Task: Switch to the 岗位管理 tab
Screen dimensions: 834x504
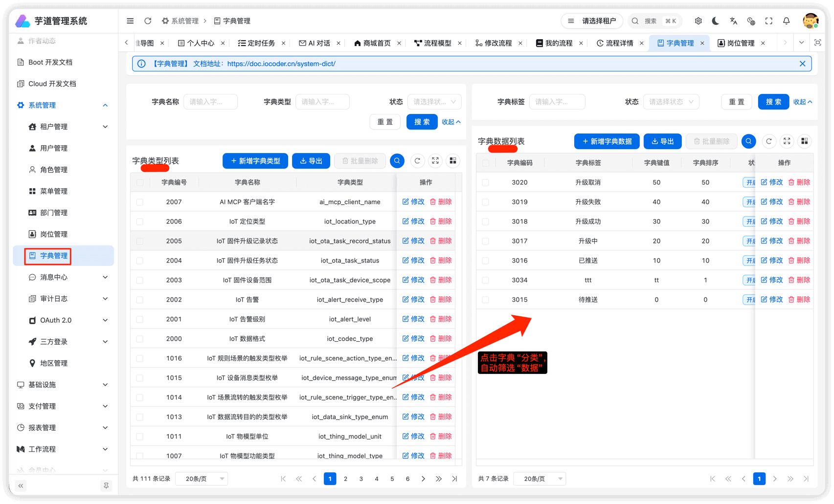Action: 740,43
